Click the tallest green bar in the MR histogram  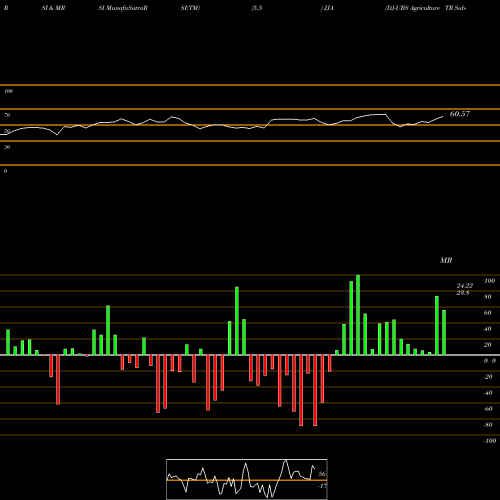(x=358, y=315)
